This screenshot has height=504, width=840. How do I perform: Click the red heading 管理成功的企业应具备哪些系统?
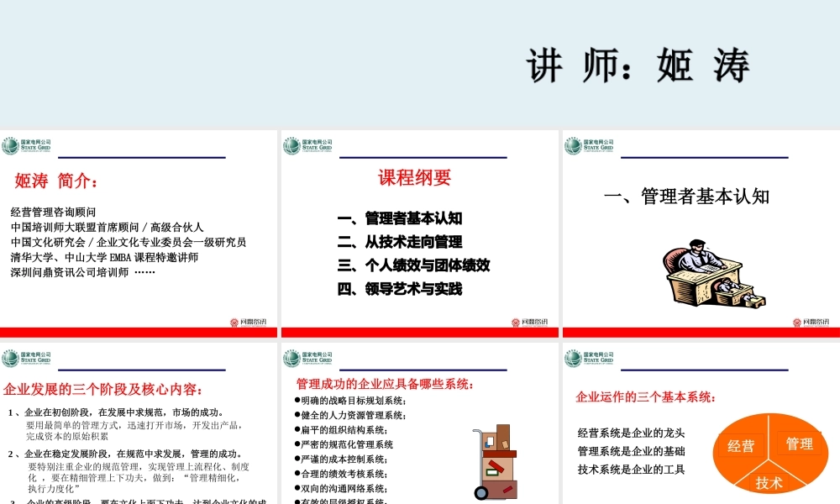[385, 384]
